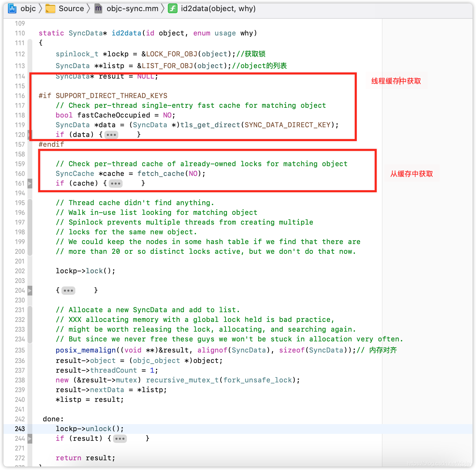The image size is (476, 470).
Task: Click 'posix_memalign' function call
Action: (x=85, y=350)
